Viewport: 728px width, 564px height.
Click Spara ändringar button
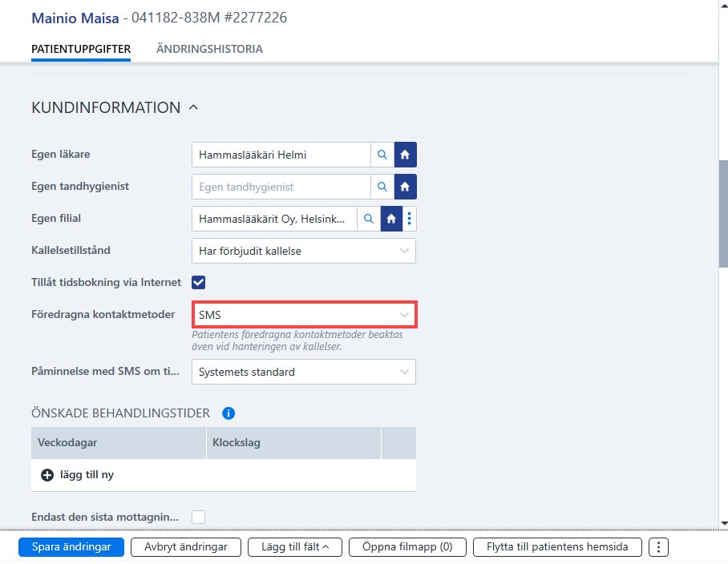pyautogui.click(x=71, y=547)
